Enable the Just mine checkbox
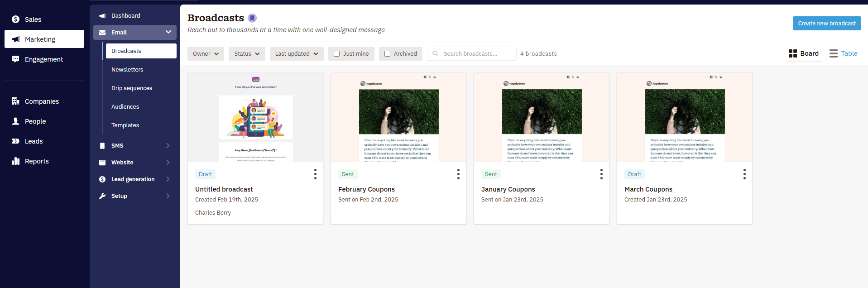Image resolution: width=868 pixels, height=288 pixels. (337, 54)
